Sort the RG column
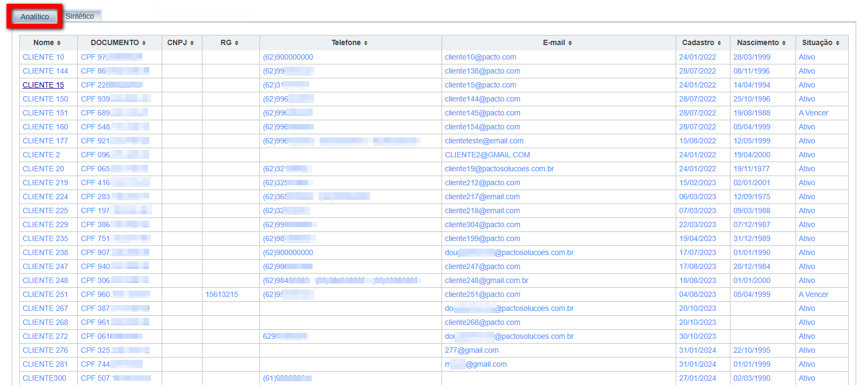Screen dimensions: 868x385 coord(229,43)
